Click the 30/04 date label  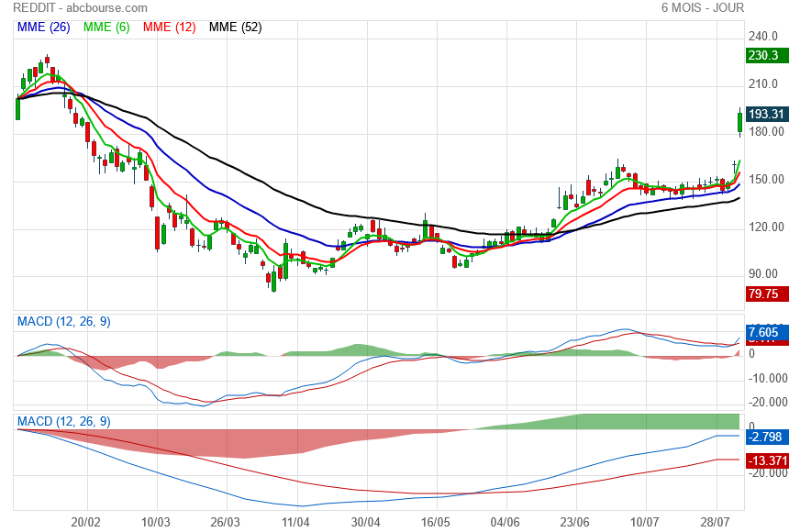(x=365, y=522)
